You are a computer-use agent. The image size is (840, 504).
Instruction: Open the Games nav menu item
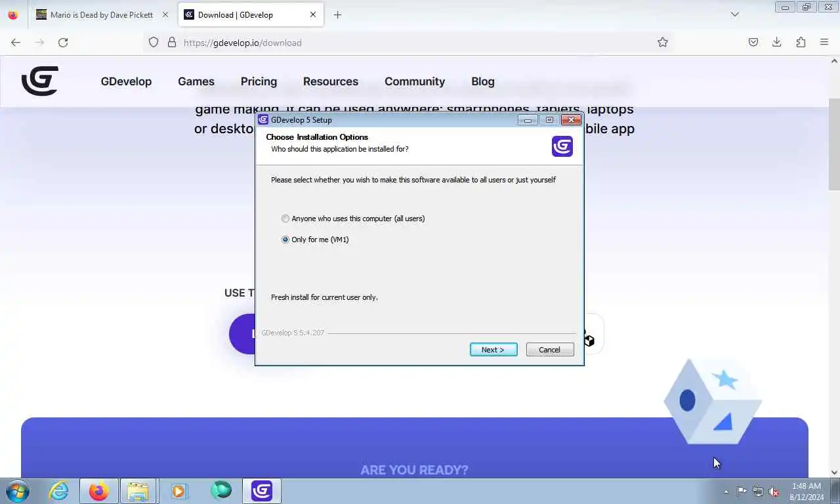click(x=196, y=81)
